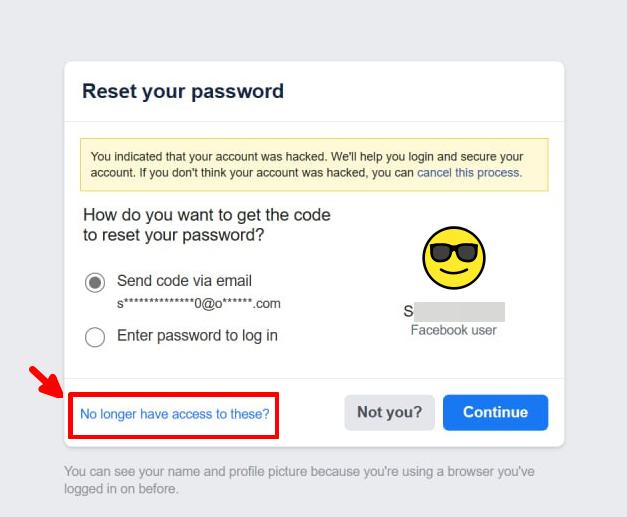Click the Not you? button
Image resolution: width=627 pixels, height=517 pixels.
point(389,412)
